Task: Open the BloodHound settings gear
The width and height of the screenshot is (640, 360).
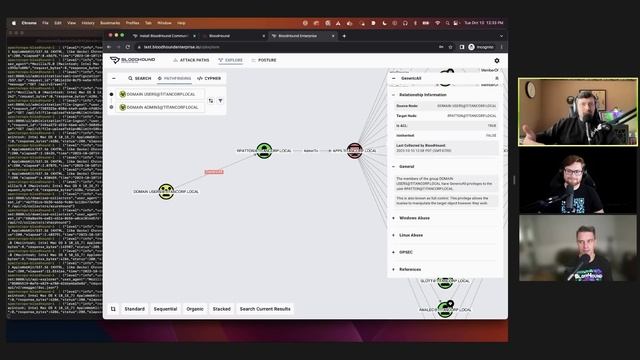Action: (x=497, y=60)
